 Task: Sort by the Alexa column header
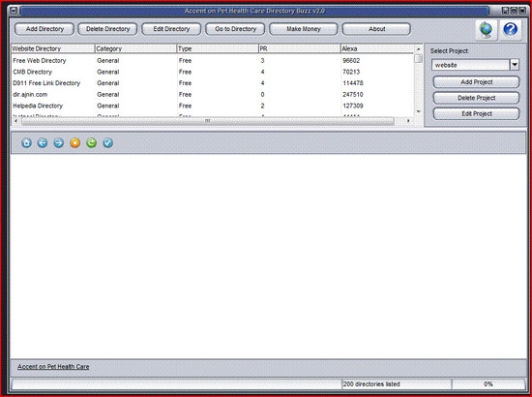coord(377,48)
